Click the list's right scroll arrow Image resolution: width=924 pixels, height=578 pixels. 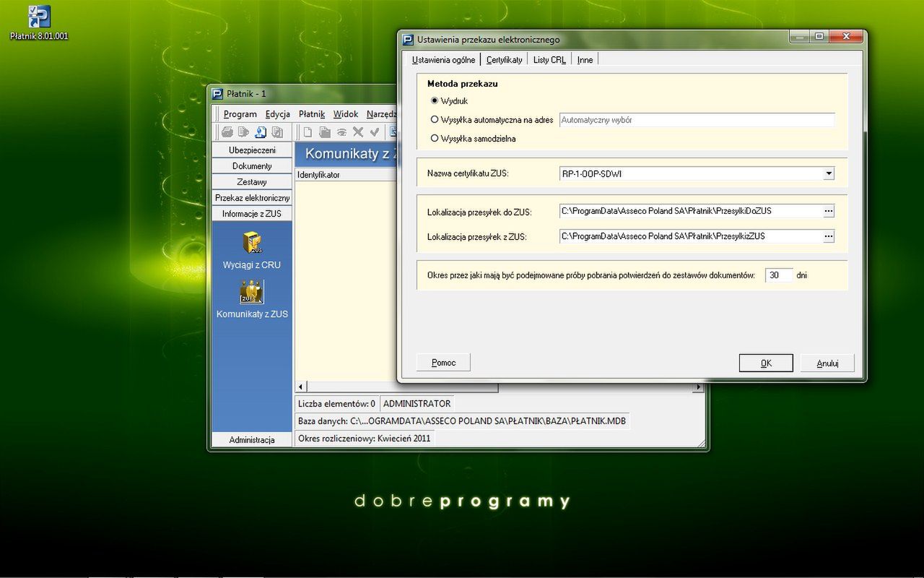(x=697, y=387)
